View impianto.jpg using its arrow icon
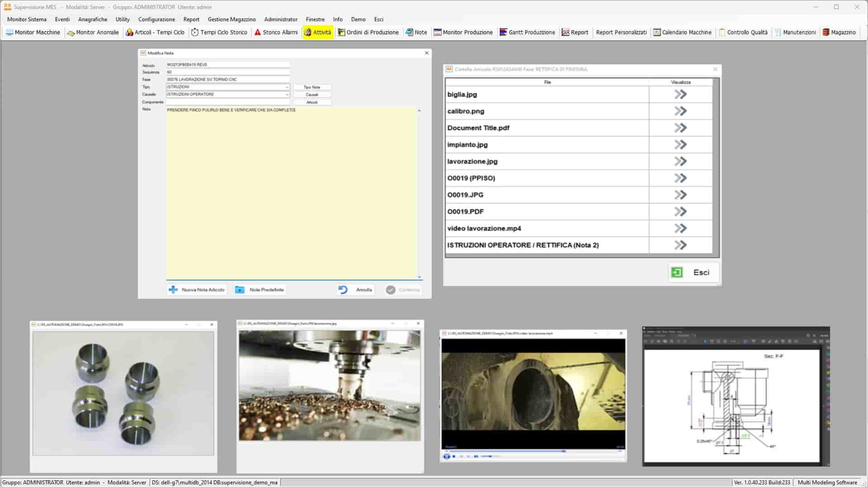The height and width of the screenshot is (488, 868). (x=680, y=145)
